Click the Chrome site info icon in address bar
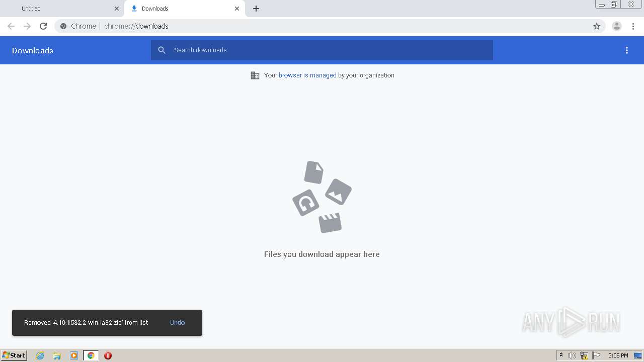The width and height of the screenshot is (644, 362). point(63,26)
